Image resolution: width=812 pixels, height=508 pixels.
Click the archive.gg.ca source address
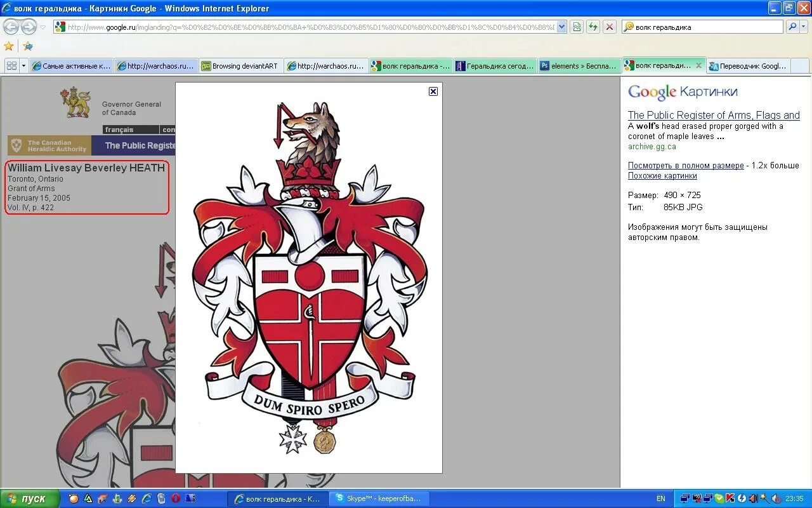(x=652, y=147)
